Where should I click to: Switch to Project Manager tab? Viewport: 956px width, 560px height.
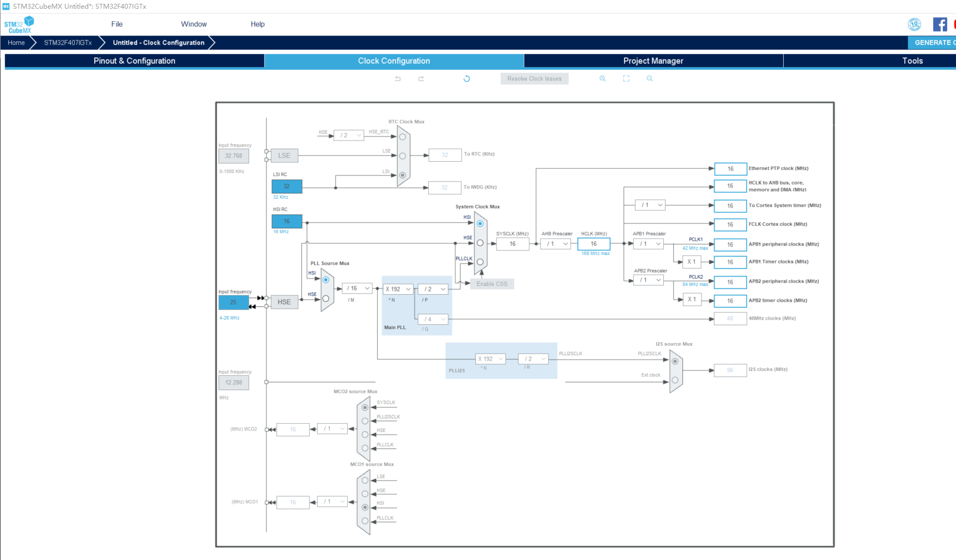654,61
